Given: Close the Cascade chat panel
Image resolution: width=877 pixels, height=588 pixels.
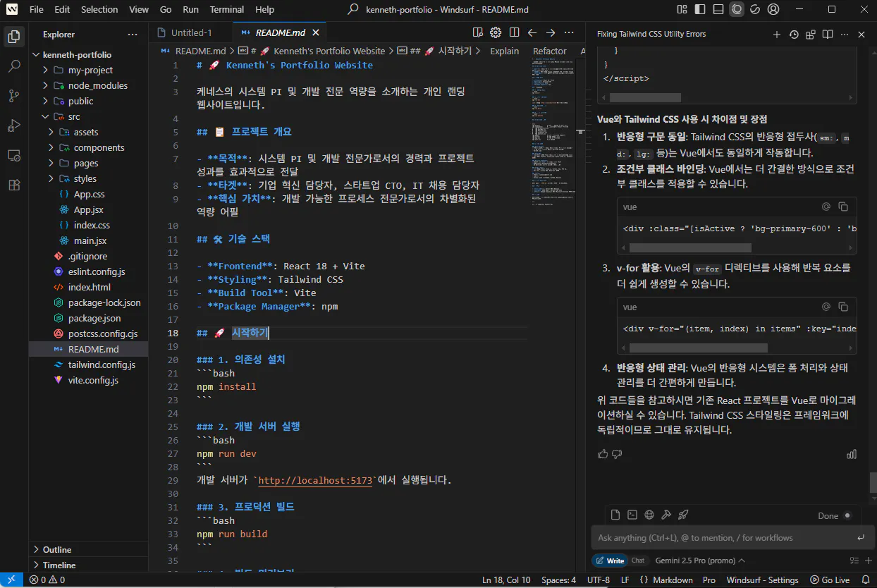Looking at the screenshot, I should click(861, 34).
